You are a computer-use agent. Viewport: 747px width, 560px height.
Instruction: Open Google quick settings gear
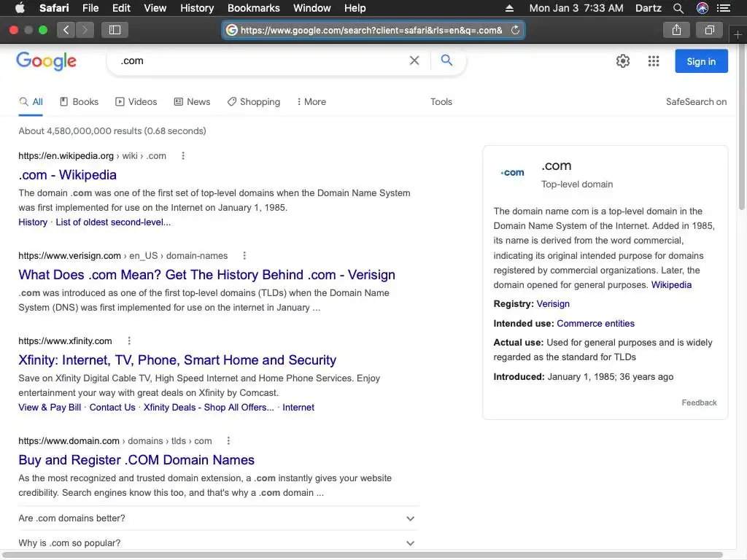coord(623,61)
